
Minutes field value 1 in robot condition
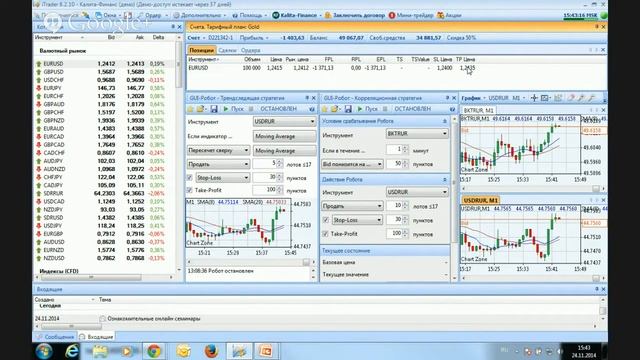pyautogui.click(x=398, y=150)
